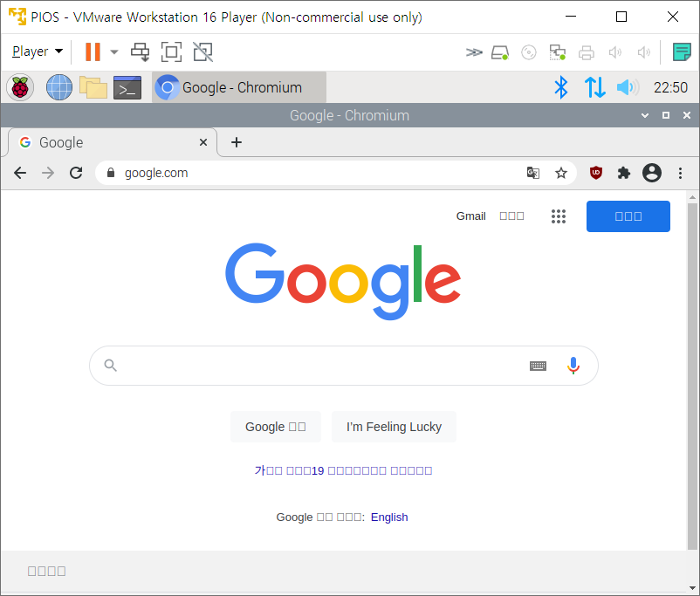Bookmark this page with the star icon
700x596 pixels.
tap(560, 173)
